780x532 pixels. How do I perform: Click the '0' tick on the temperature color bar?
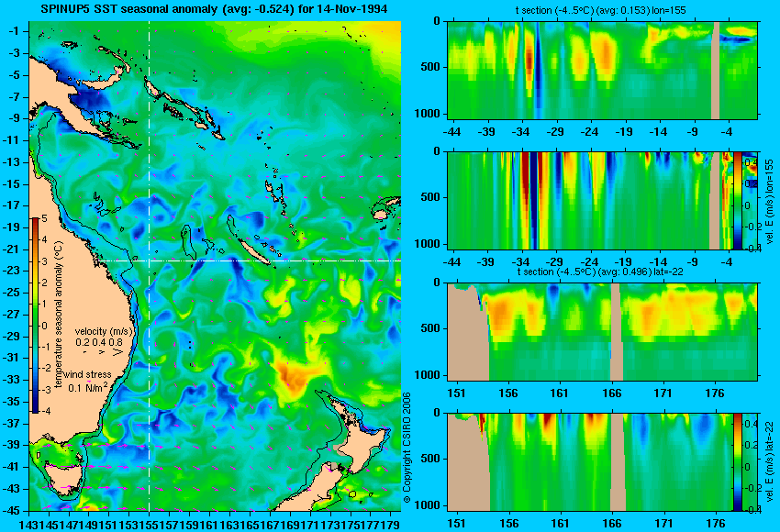pyautogui.click(x=44, y=326)
